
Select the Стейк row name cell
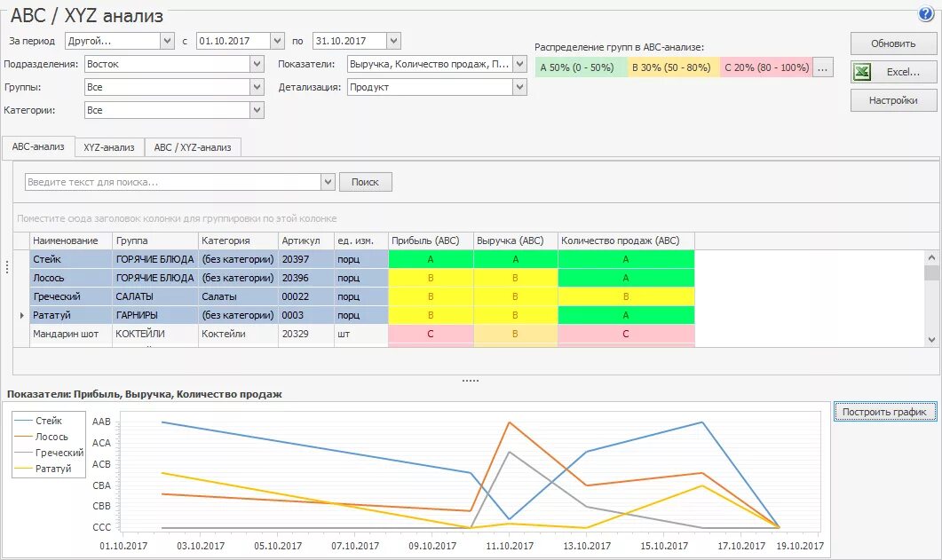(71, 259)
